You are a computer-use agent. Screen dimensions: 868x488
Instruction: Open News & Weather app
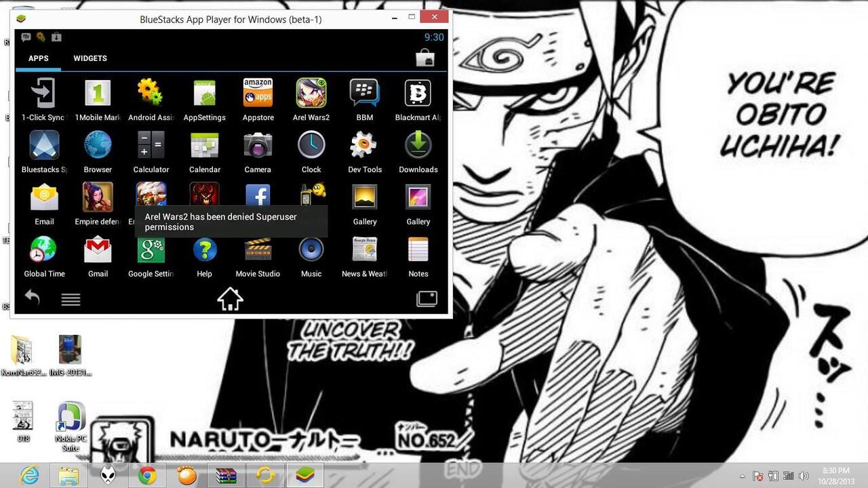[x=365, y=249]
